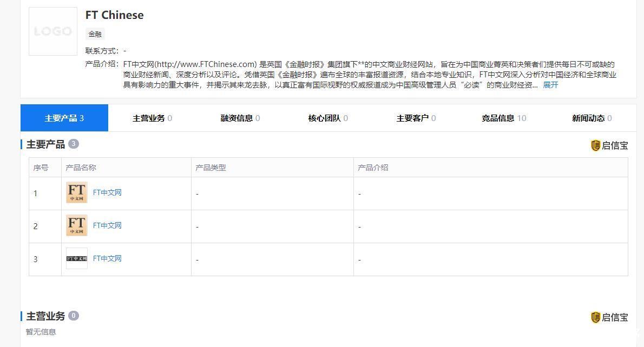Viewport: 644px width, 347px height.
Task: Select the 核心团队 tab
Action: point(325,118)
